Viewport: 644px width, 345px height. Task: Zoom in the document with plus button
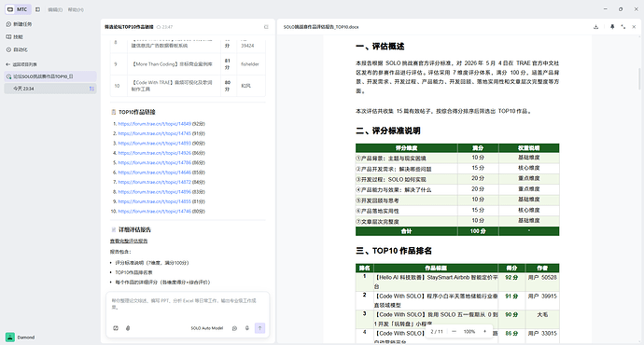484,331
